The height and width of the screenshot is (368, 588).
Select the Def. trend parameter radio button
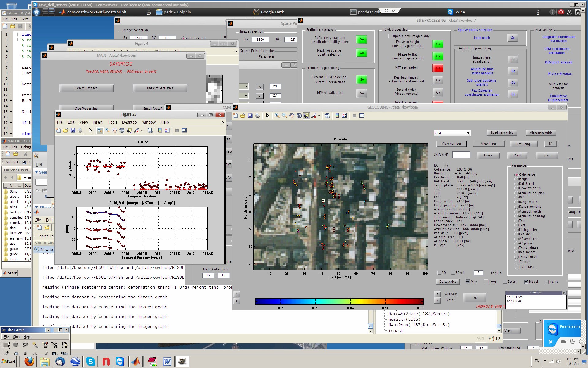(x=516, y=184)
